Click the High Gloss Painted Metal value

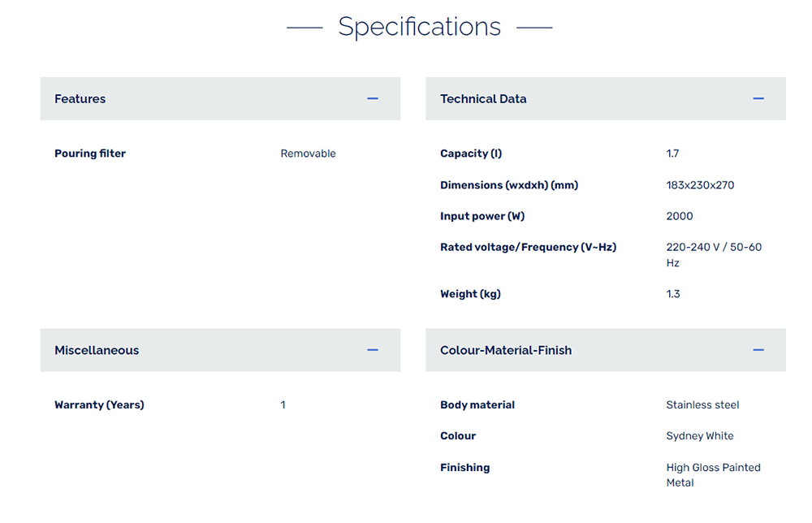[x=713, y=475]
